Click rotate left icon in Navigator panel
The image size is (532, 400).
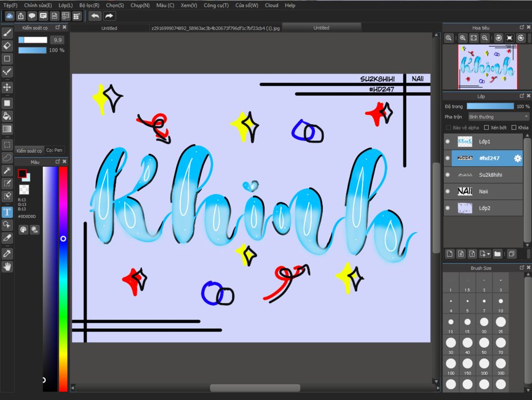click(x=498, y=38)
